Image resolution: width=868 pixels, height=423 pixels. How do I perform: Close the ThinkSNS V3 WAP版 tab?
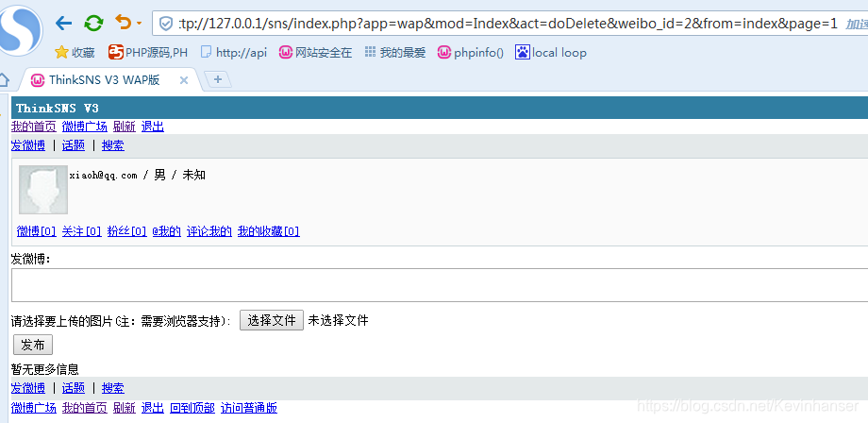184,80
